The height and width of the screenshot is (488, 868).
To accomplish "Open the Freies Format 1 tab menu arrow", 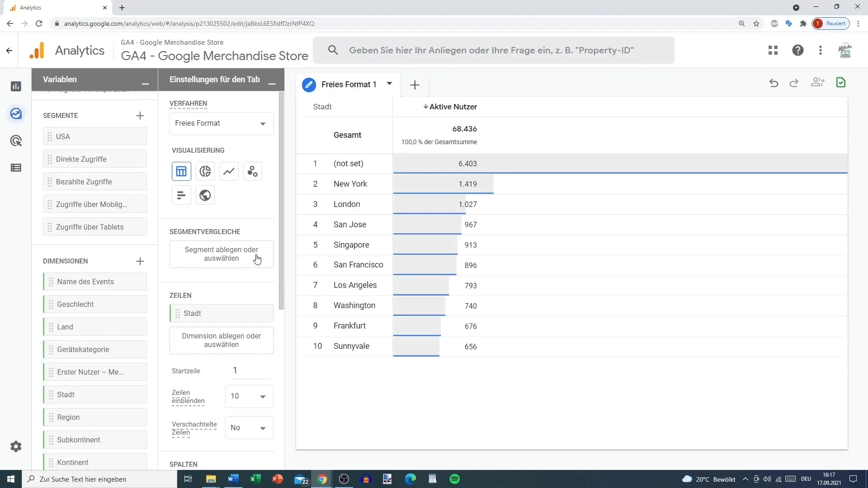I will [x=389, y=84].
